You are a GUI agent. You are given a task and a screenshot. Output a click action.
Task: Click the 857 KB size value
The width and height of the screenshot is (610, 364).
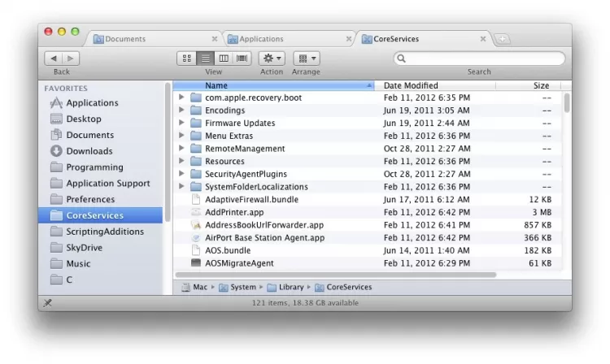click(x=538, y=225)
